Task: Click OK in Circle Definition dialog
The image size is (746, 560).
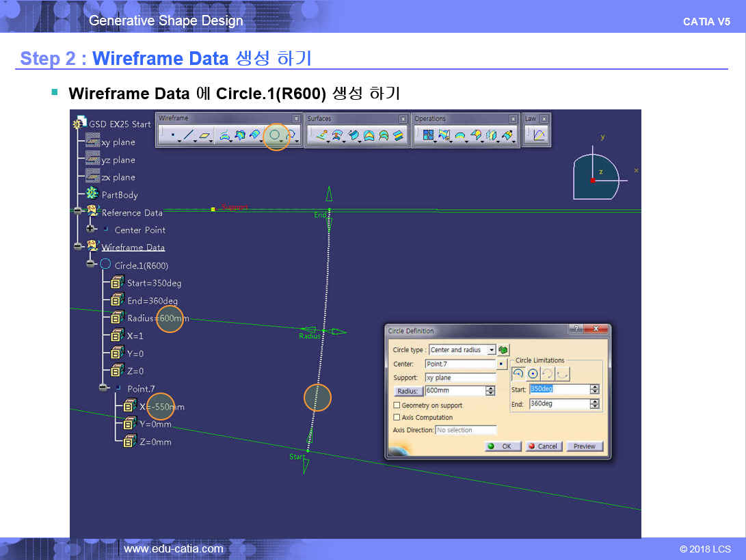Action: point(500,446)
